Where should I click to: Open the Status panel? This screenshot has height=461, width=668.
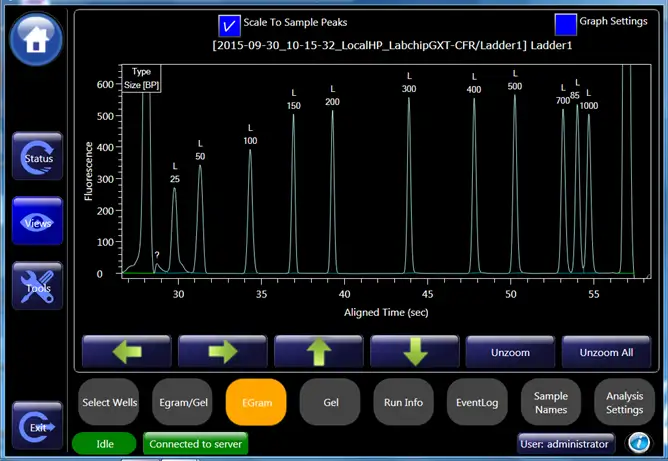click(x=37, y=156)
